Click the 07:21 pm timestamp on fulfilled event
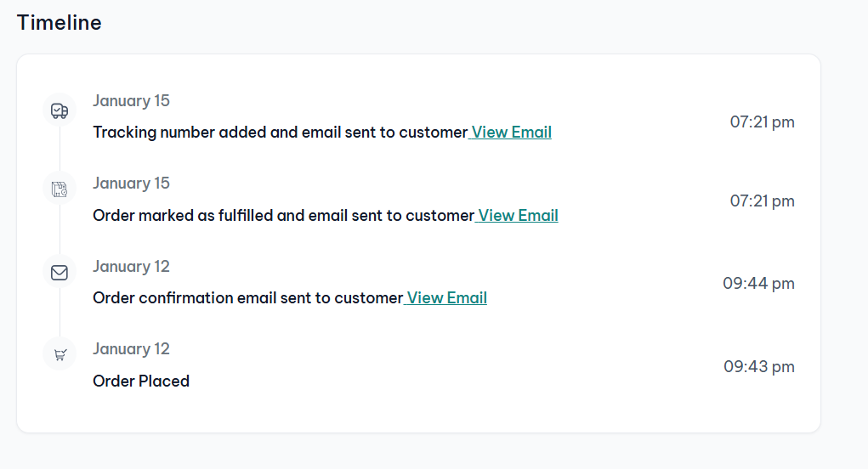 (762, 201)
